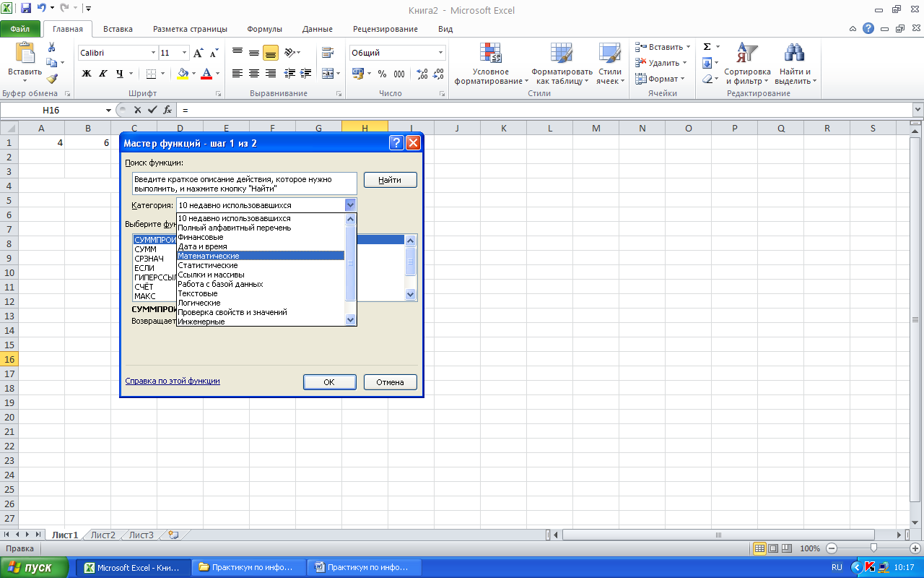The height and width of the screenshot is (578, 924).
Task: Click the text orientation icon
Action: (290, 53)
